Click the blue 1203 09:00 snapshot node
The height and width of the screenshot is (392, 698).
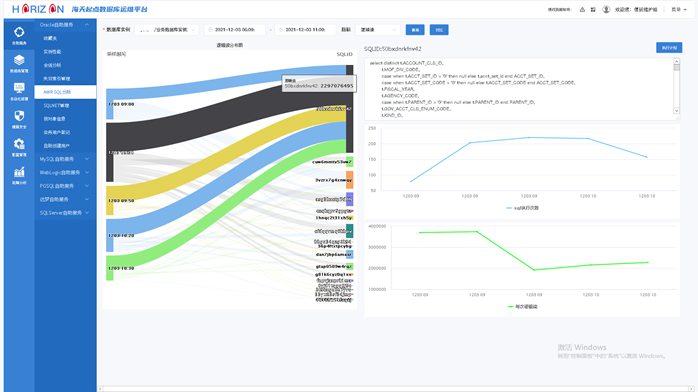click(x=110, y=104)
